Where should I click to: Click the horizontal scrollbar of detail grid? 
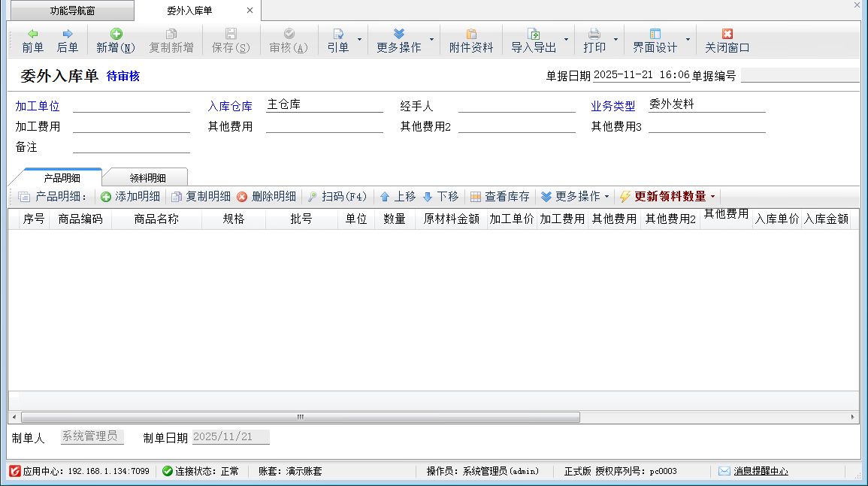pyautogui.click(x=301, y=417)
